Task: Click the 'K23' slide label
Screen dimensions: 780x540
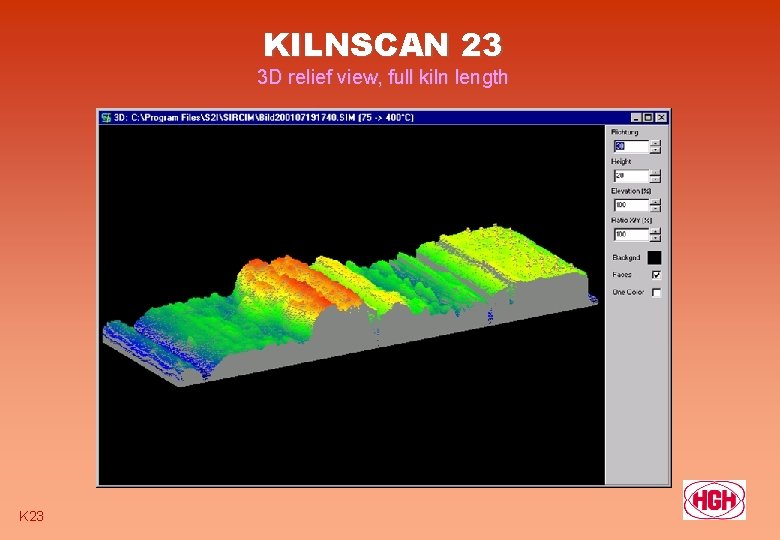Action: pos(31,516)
